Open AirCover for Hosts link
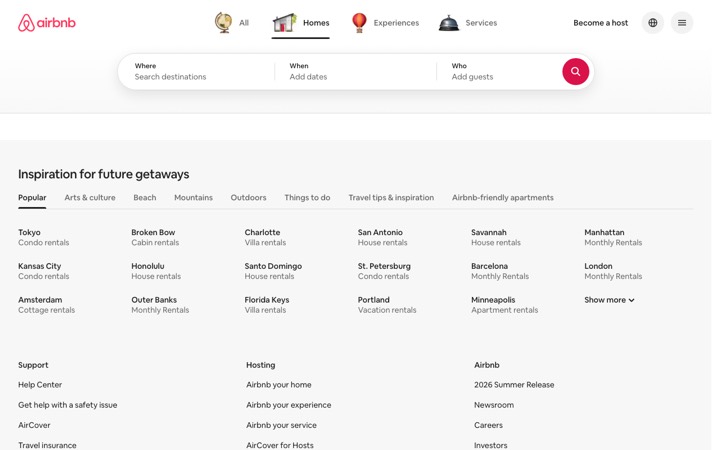Viewport: 720px width, 450px height. pyautogui.click(x=280, y=445)
